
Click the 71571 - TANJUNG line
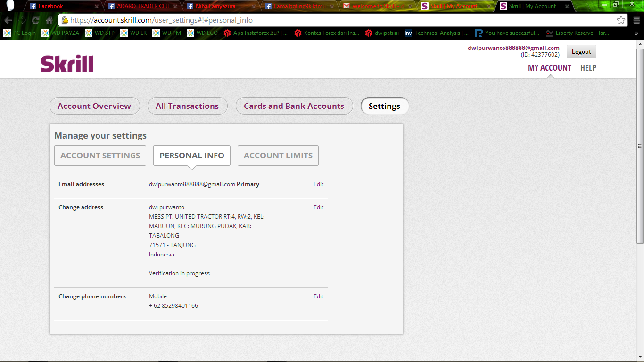tap(172, 245)
